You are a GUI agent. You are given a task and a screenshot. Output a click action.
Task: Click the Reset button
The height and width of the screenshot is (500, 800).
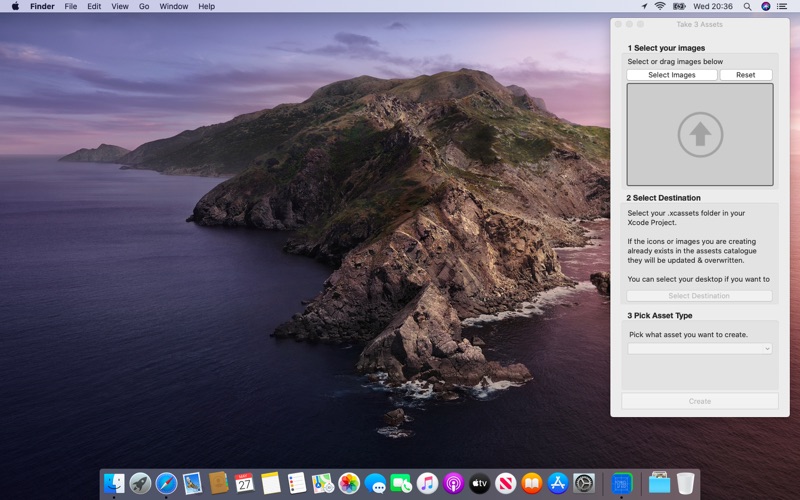[745, 75]
